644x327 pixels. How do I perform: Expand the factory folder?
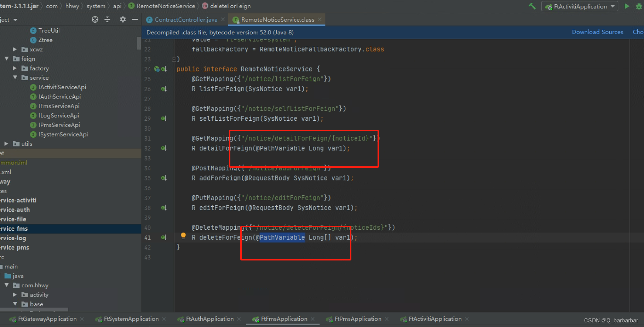[x=15, y=68]
